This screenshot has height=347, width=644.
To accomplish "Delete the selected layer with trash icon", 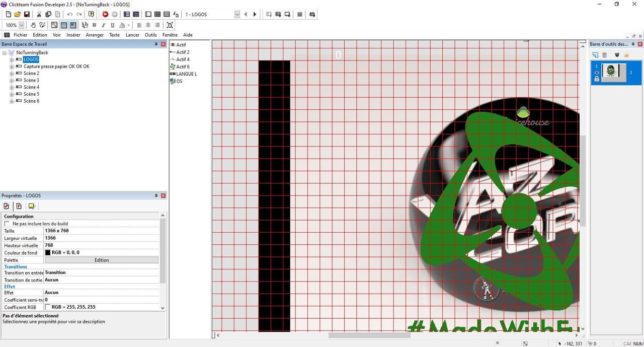I will 605,55.
